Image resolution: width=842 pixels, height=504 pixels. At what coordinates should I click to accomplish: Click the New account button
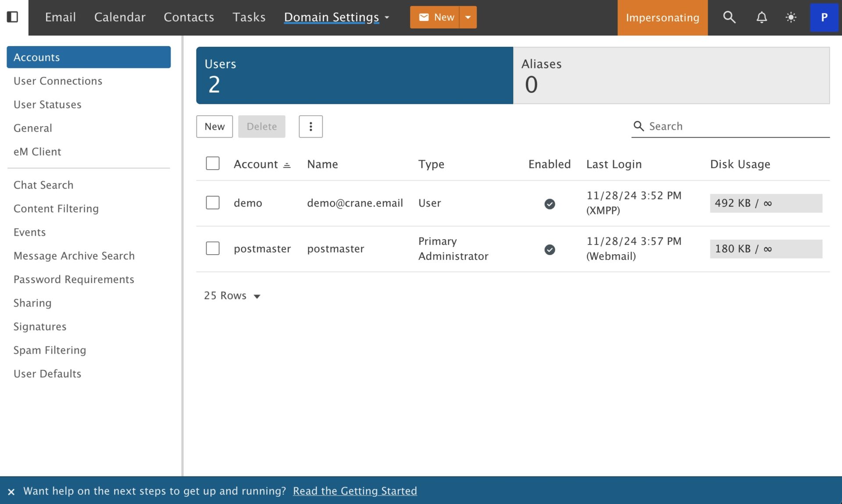pos(214,127)
